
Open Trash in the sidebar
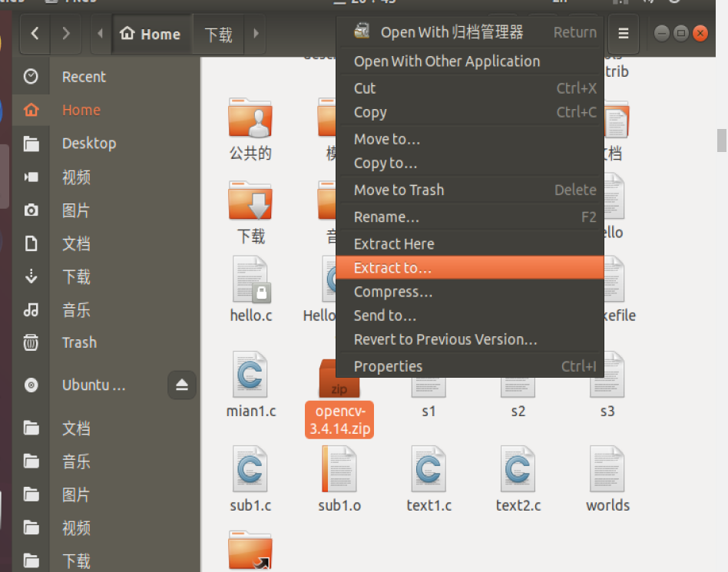click(79, 342)
